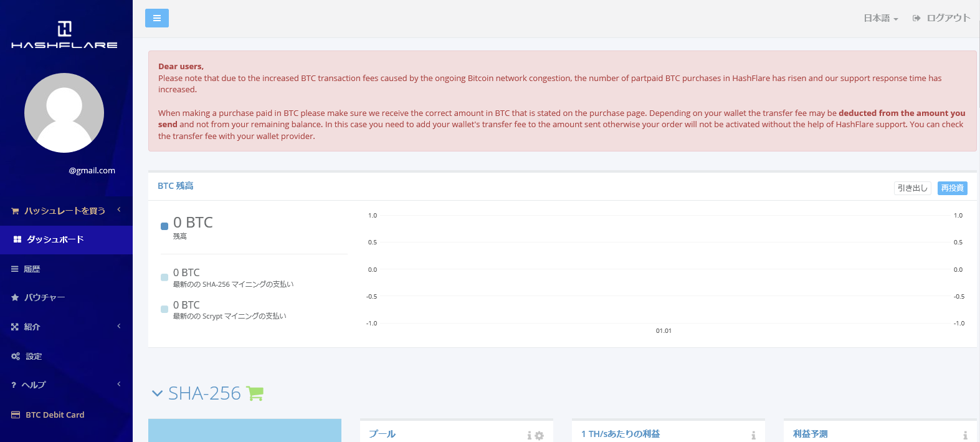Open the バウチャー voucher page
This screenshot has height=442, width=980.
(x=44, y=297)
